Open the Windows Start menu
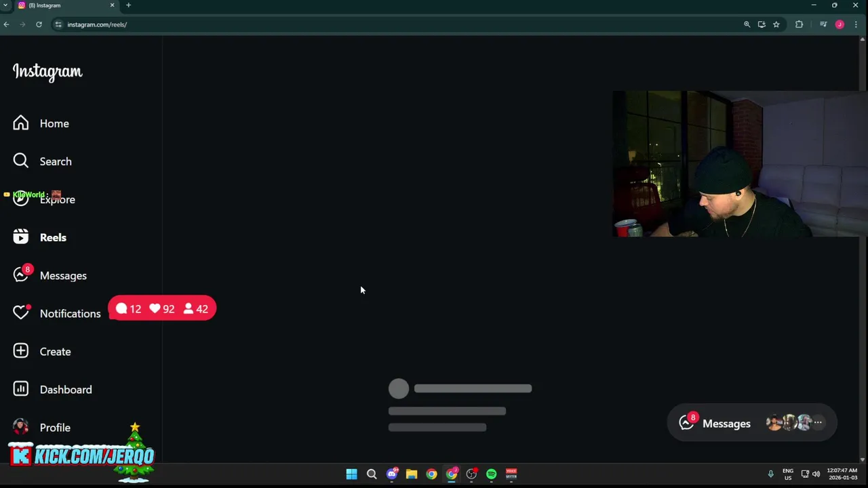Viewport: 868px width, 488px height. (x=351, y=474)
